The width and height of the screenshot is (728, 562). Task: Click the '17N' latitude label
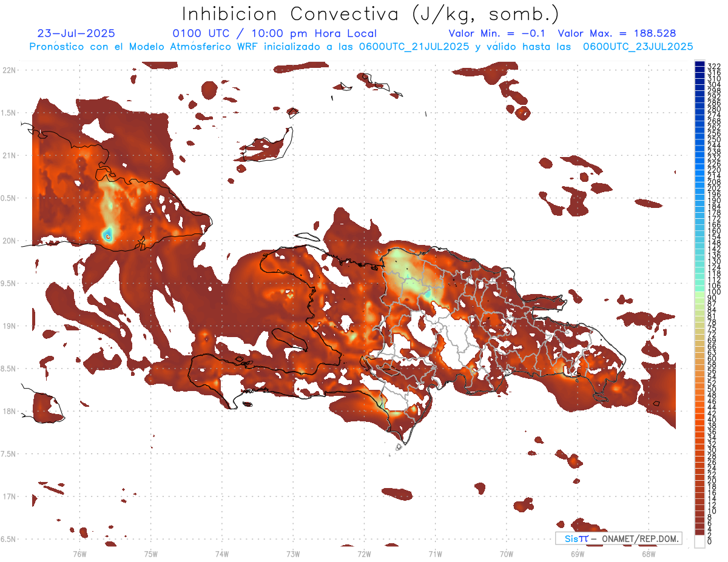tap(9, 497)
